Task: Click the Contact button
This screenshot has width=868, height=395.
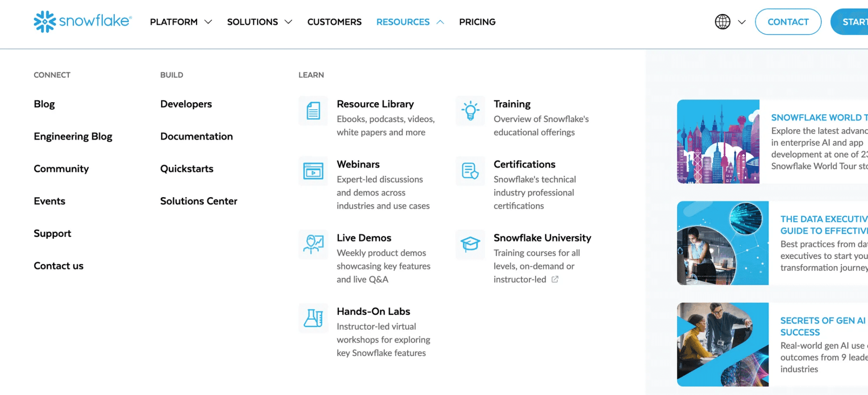Action: [788, 22]
